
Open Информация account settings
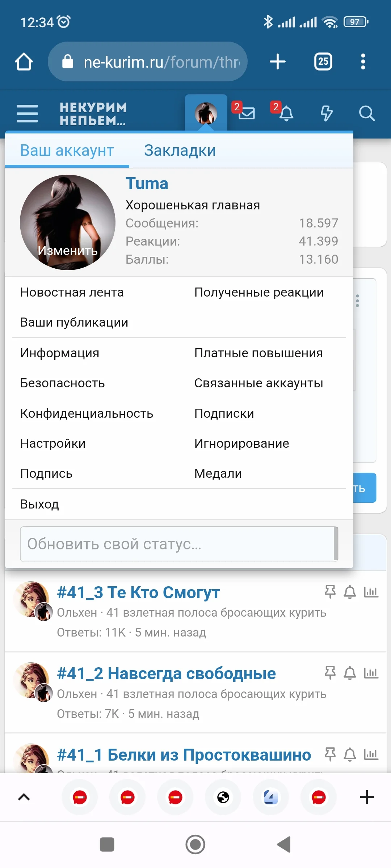pyautogui.click(x=60, y=353)
